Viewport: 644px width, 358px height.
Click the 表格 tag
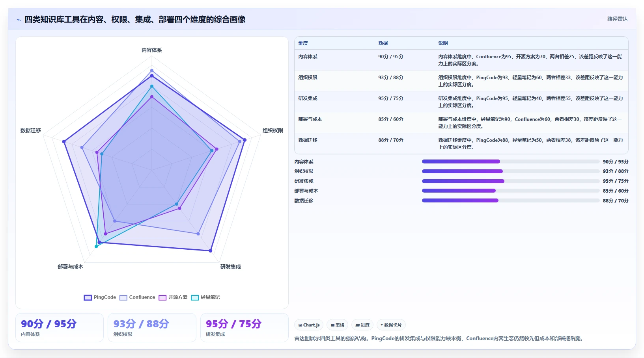337,325
